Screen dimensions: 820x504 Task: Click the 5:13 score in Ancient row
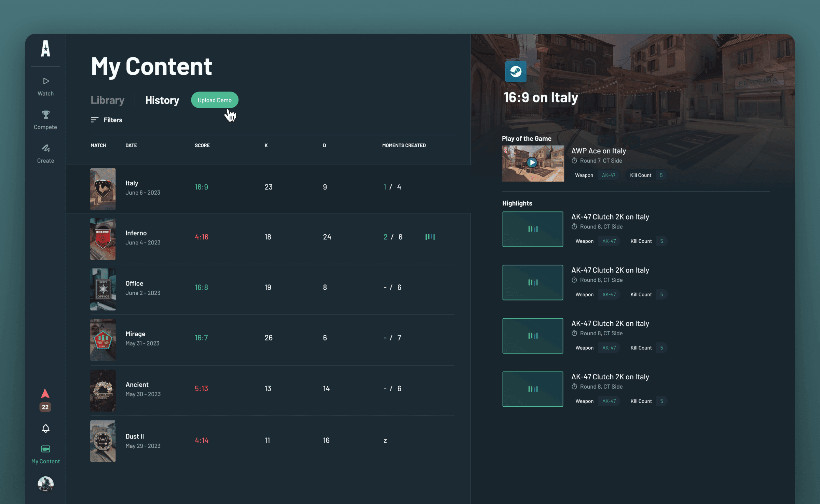201,388
